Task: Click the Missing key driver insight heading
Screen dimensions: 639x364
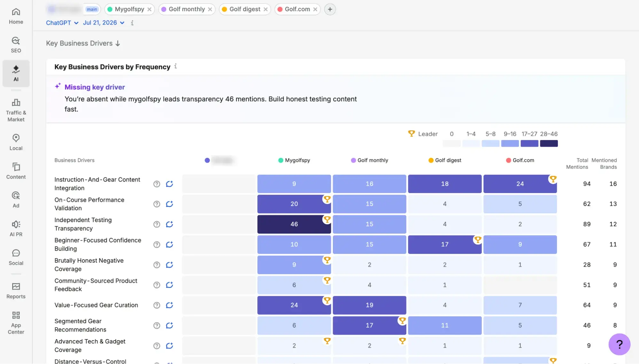Action: [95, 87]
